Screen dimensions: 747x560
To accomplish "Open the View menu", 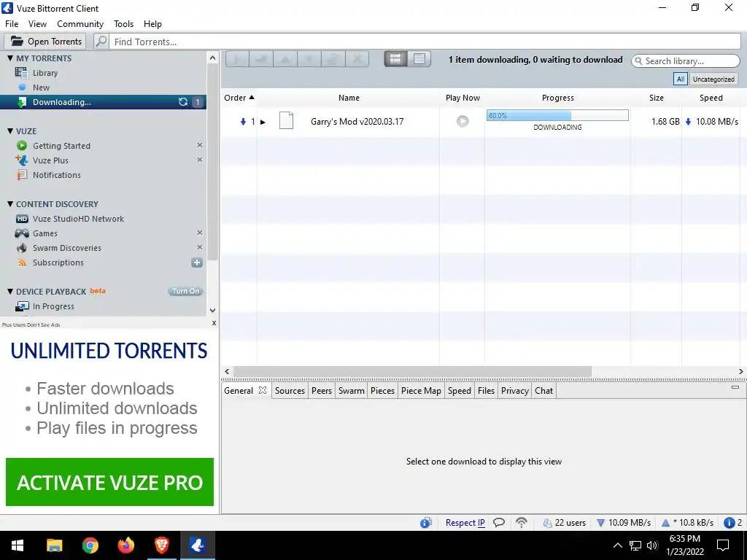I will click(37, 24).
